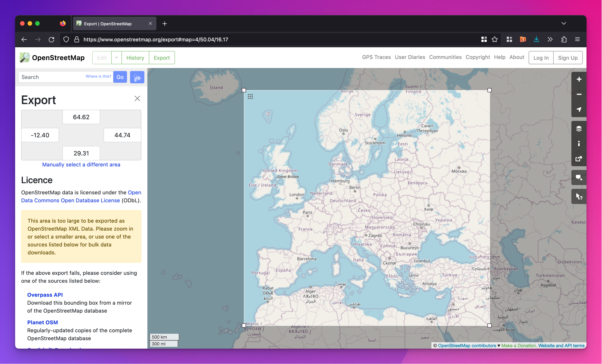The width and height of the screenshot is (602, 364).
Task: Open the History tab
Action: (x=135, y=58)
